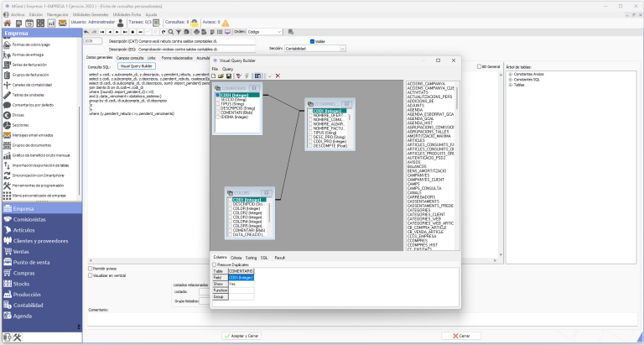The height and width of the screenshot is (345, 644).
Task: Check SECCIO field in COMENTARIS table
Action: [x=218, y=100]
